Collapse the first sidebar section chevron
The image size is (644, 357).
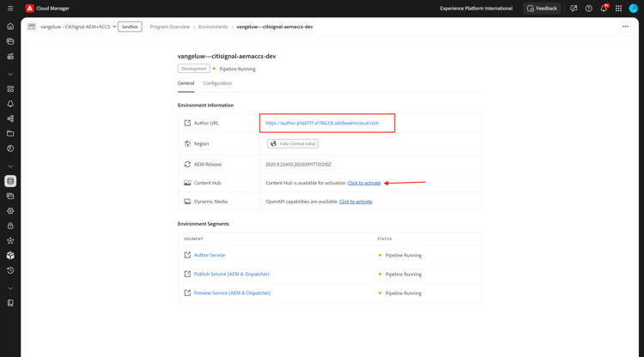tap(10, 74)
